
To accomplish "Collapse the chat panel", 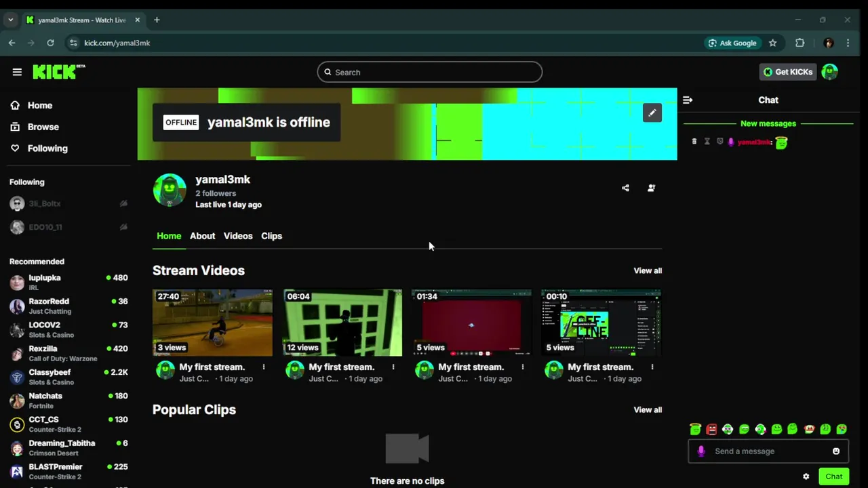I will (688, 100).
